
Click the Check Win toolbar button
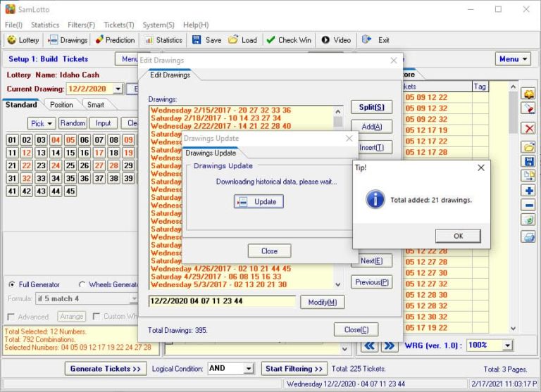(288, 40)
